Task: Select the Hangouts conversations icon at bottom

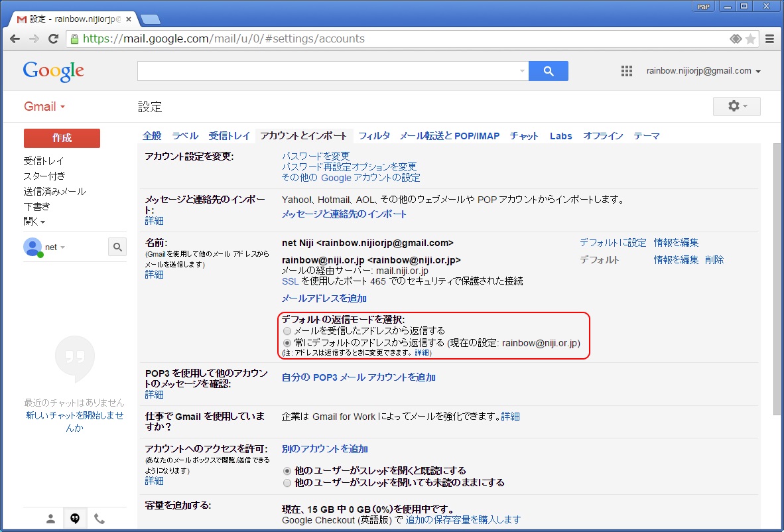Action: tap(75, 519)
